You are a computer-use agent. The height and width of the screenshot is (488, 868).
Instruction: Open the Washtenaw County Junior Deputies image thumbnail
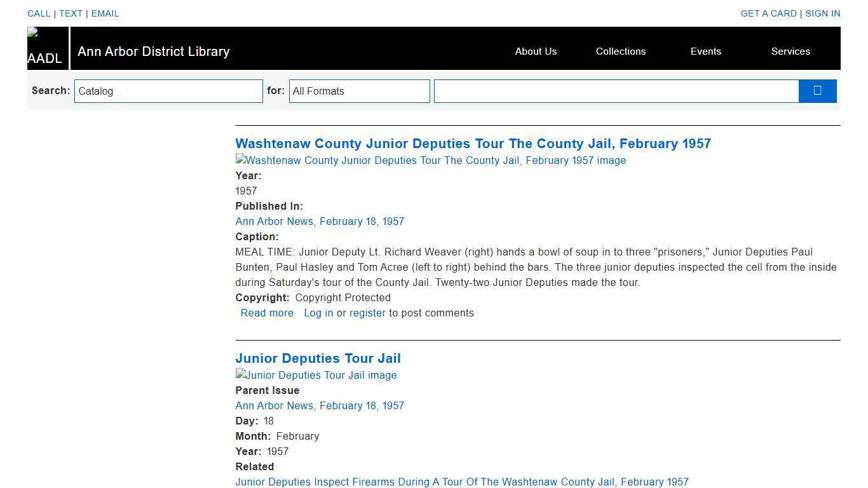(x=430, y=161)
